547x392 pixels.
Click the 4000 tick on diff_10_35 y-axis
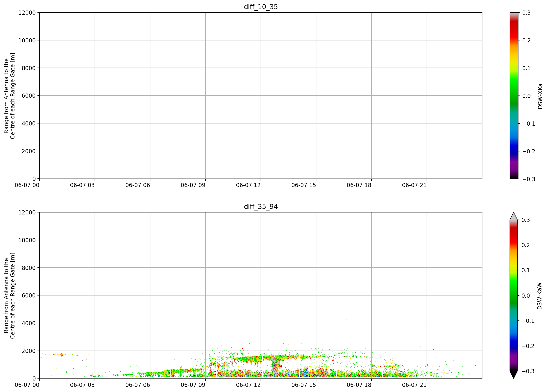coord(29,124)
